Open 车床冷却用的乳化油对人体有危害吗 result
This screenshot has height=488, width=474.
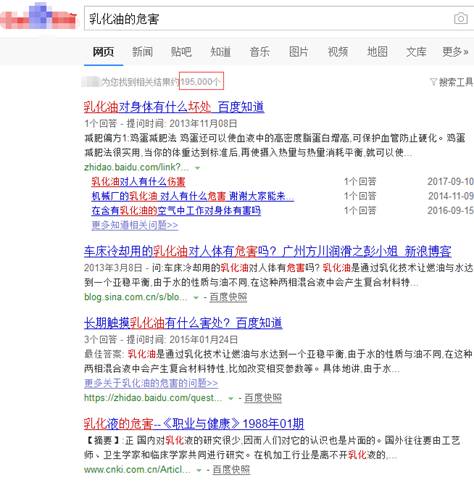coord(268,251)
